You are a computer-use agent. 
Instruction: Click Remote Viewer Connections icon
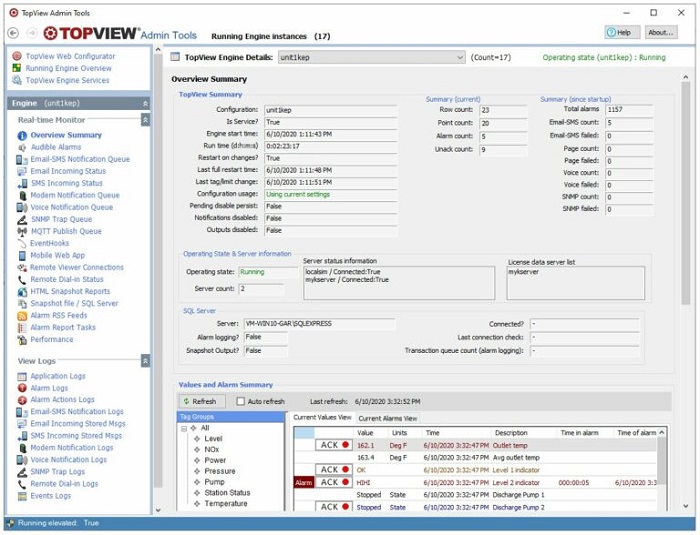22,268
